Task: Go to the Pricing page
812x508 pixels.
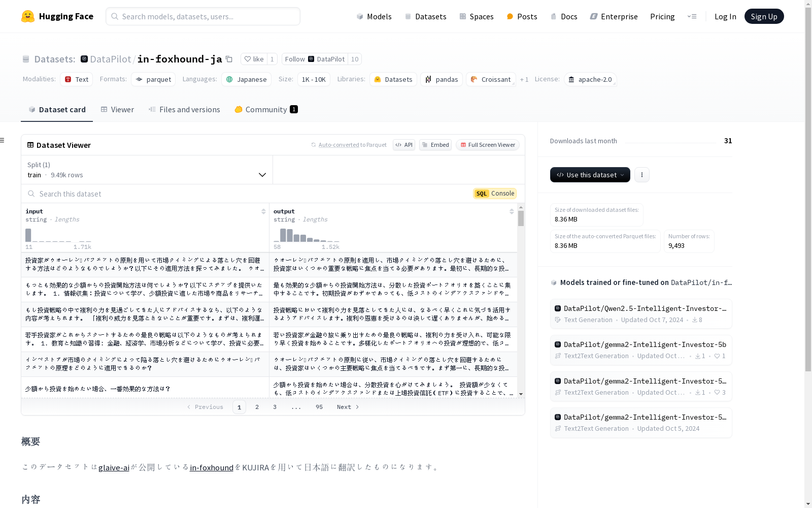Action: click(x=662, y=16)
